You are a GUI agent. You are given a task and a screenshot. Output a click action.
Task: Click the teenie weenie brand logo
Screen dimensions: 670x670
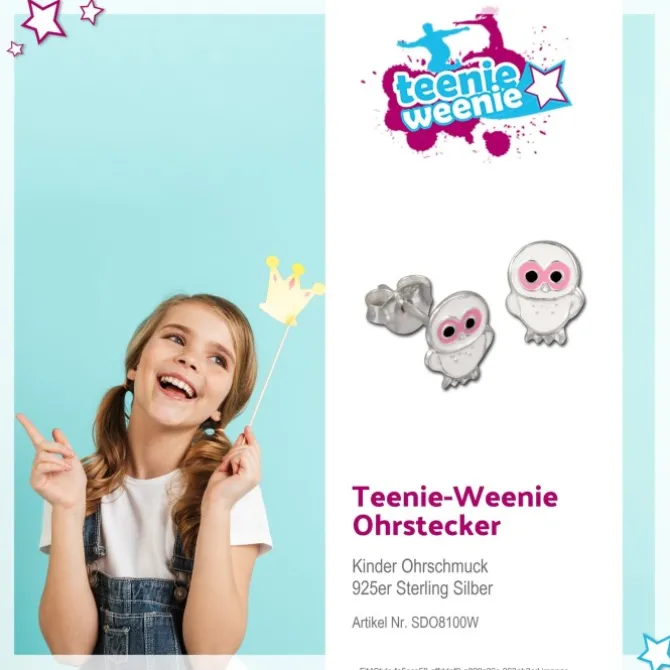click(x=467, y=85)
